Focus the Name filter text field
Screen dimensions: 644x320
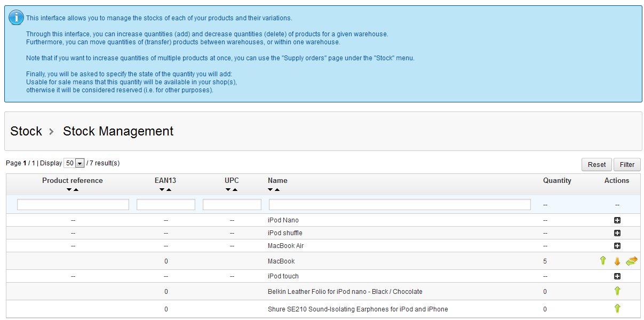[400, 205]
